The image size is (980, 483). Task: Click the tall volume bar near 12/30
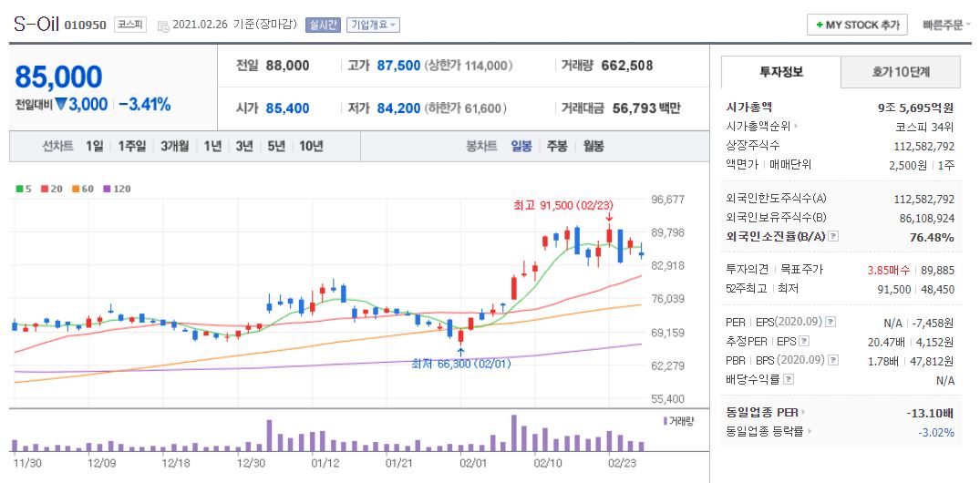[269, 436]
